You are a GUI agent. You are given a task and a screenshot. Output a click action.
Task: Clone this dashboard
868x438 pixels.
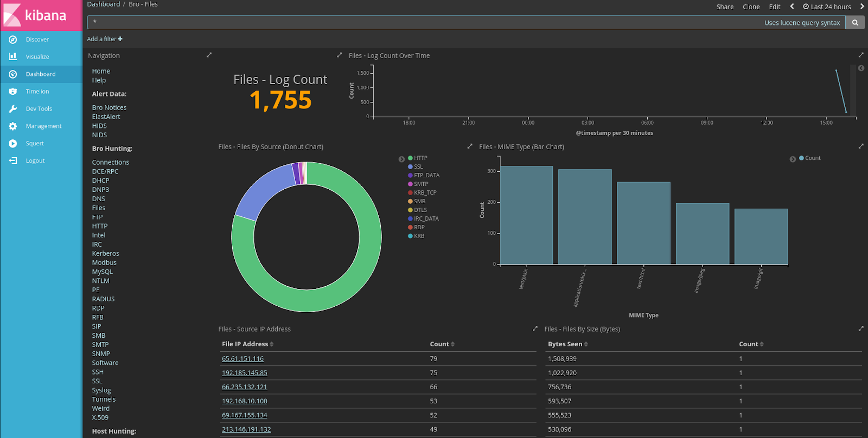(751, 7)
